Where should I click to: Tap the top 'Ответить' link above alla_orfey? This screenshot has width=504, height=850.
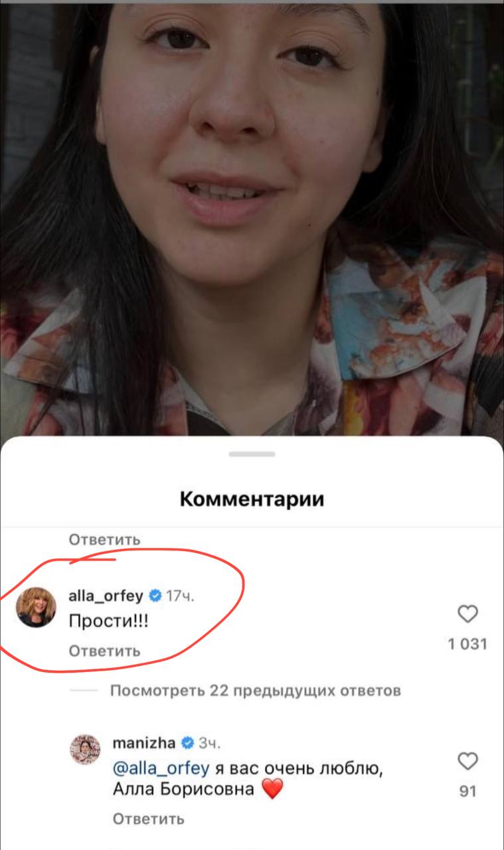104,539
